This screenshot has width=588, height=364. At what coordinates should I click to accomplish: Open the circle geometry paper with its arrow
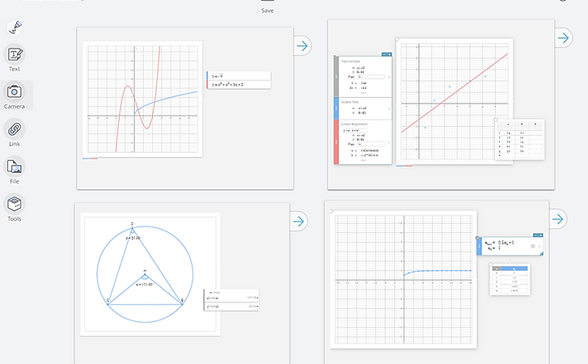[298, 221]
